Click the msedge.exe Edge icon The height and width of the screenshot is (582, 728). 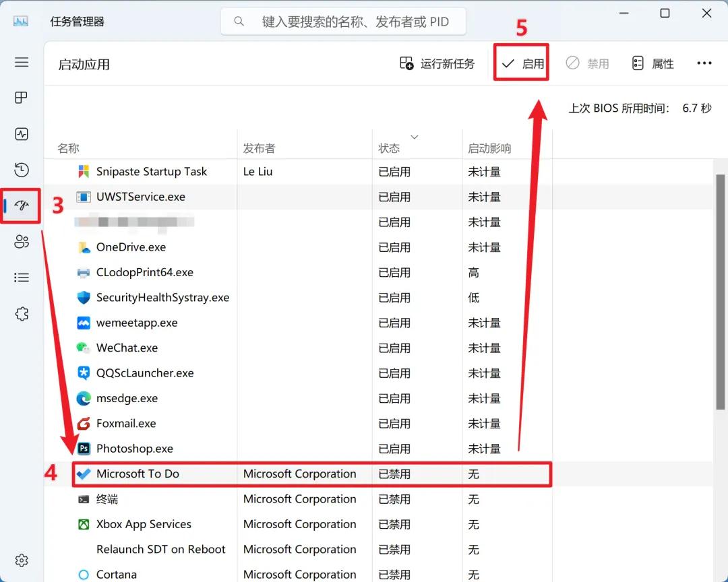tap(84, 398)
